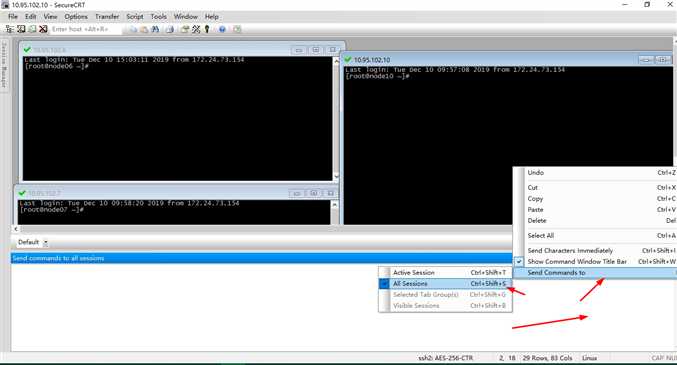Screen dimensions: 677x365
Task: Click the Send commands to all sessions title bar
Action: (x=261, y=258)
